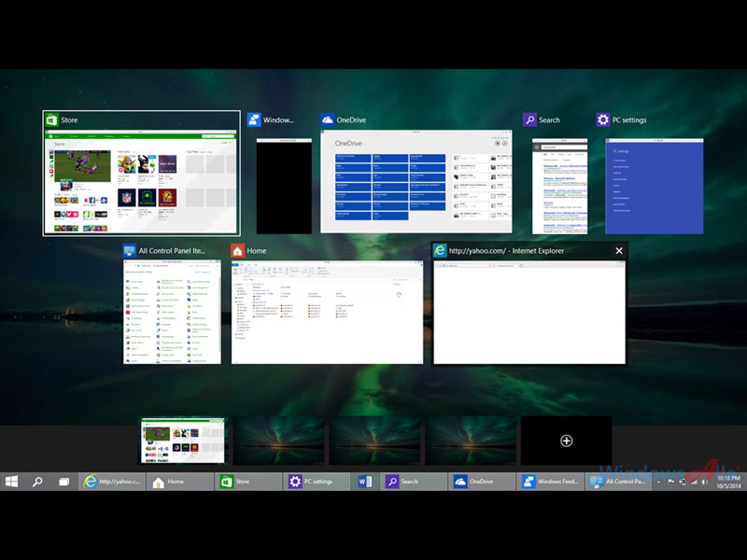Click the Home folder icon above File Explorer thumbnail
This screenshot has height=560, width=747.
click(x=238, y=251)
